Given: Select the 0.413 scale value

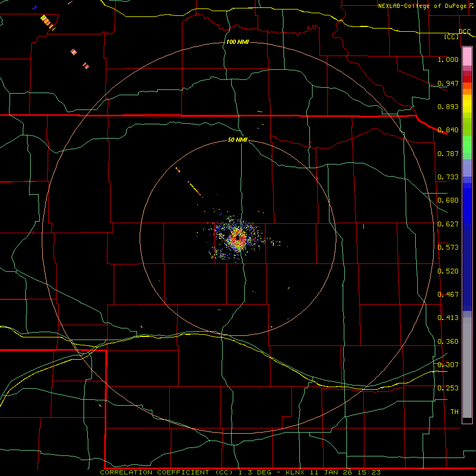Looking at the screenshot, I should 448,318.
